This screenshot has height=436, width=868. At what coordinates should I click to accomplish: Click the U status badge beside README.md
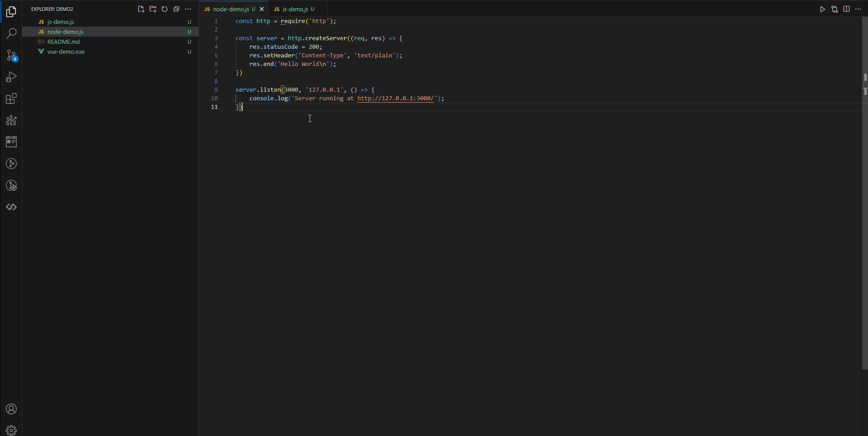coord(189,42)
